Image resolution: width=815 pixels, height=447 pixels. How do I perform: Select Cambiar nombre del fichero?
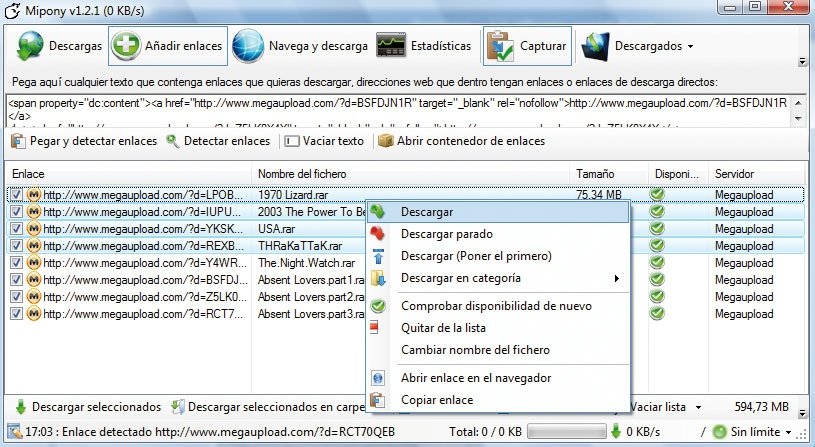tap(498, 350)
